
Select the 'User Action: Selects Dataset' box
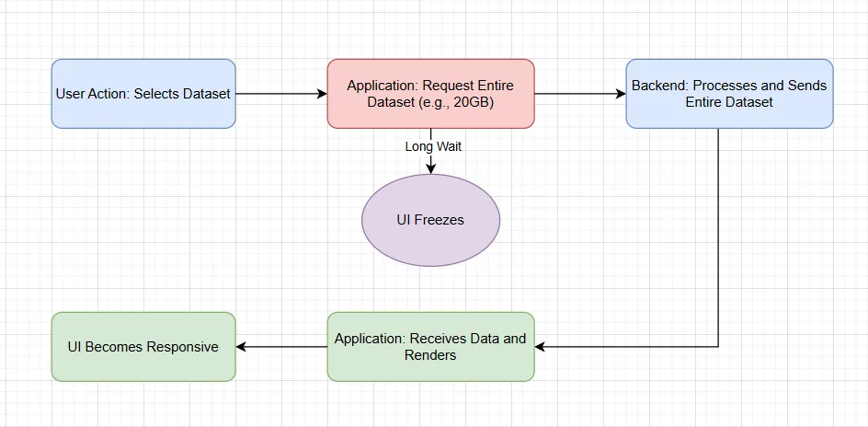[x=143, y=94]
